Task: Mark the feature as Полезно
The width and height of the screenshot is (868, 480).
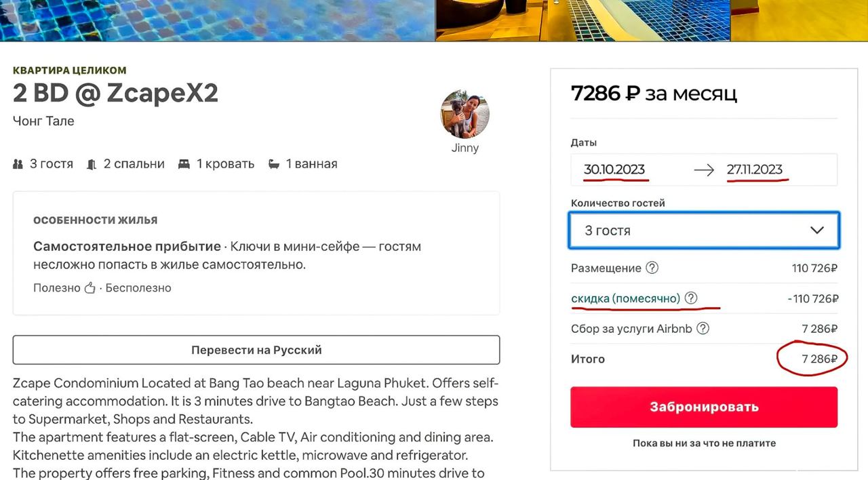Action: click(57, 288)
